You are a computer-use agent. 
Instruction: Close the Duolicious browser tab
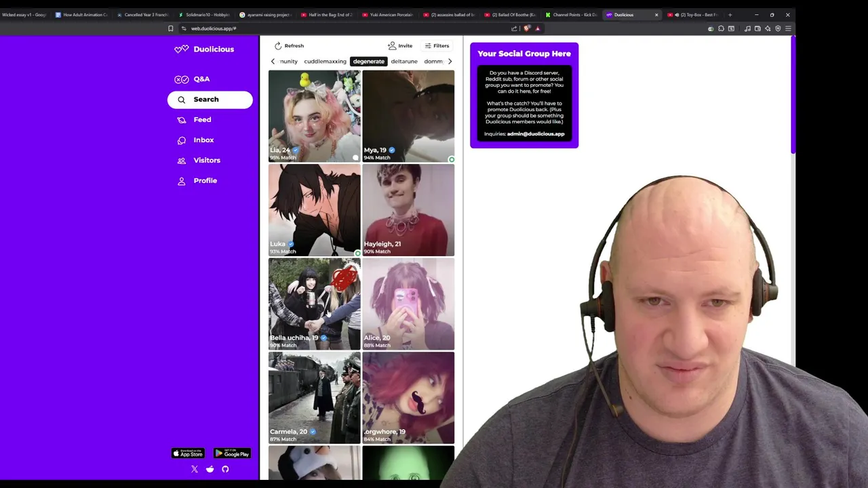click(656, 15)
